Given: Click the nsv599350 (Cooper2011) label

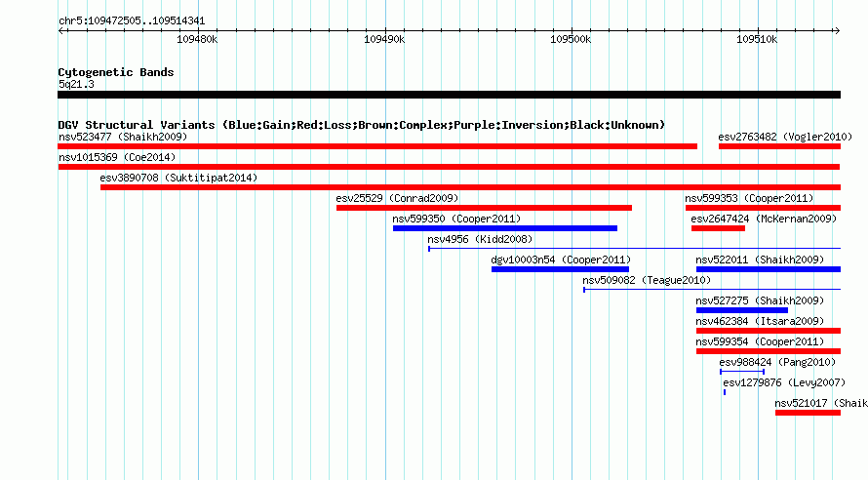Looking at the screenshot, I should click(x=456, y=219).
